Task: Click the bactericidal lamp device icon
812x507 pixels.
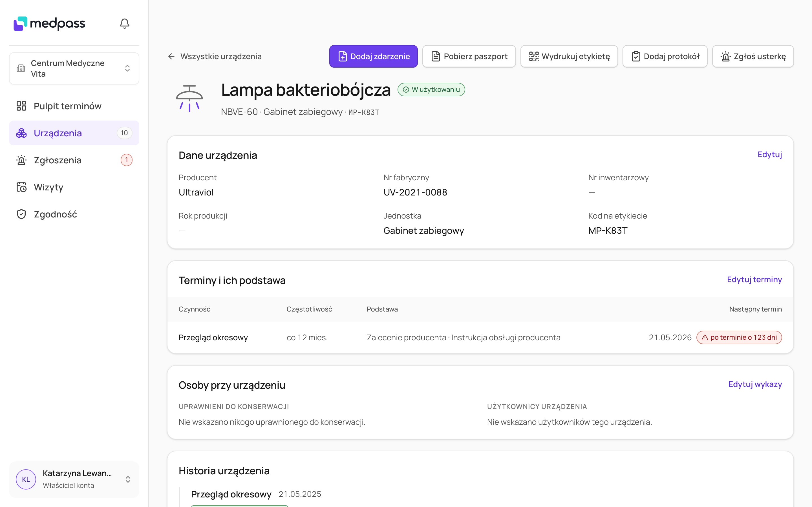Action: [x=189, y=98]
